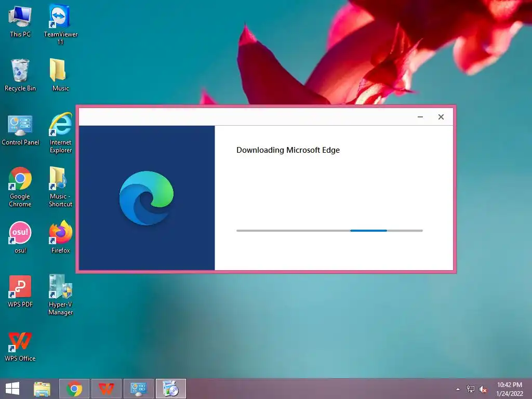Select the Music - Shortcut folder icon
The image size is (532, 399).
pos(60,187)
